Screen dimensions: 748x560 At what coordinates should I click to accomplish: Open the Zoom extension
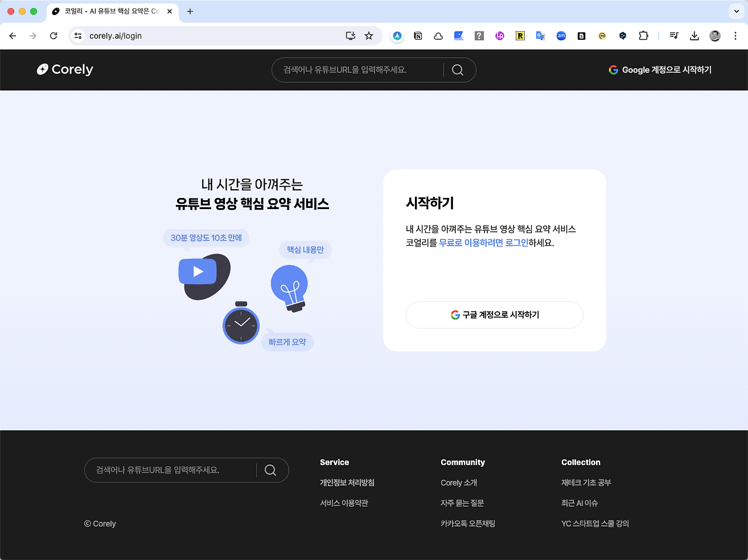click(561, 36)
